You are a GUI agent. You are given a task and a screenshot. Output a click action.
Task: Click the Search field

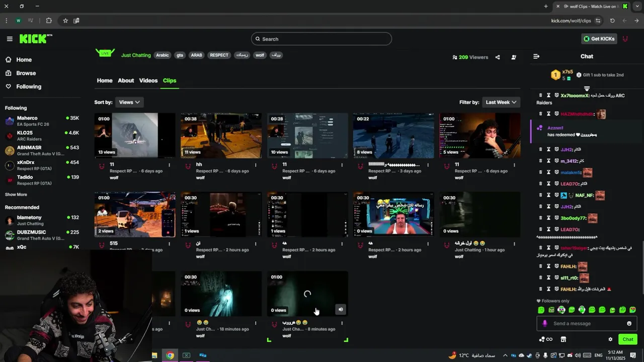[321, 39]
